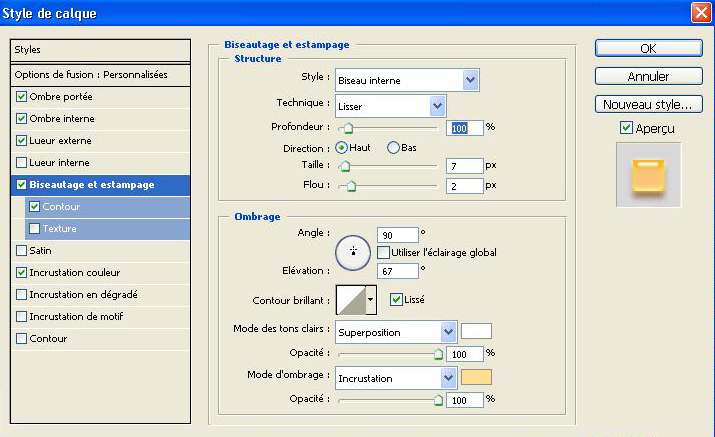
Task: Click the Elévation field showing 67
Action: point(398,271)
